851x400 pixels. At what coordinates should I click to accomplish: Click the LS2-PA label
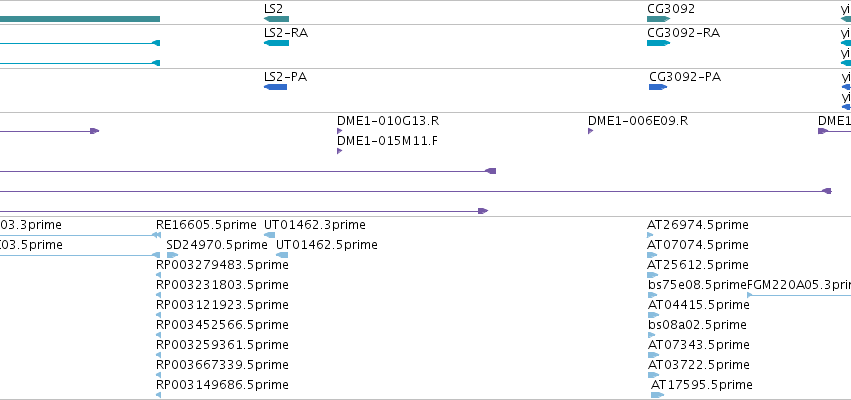pos(285,77)
